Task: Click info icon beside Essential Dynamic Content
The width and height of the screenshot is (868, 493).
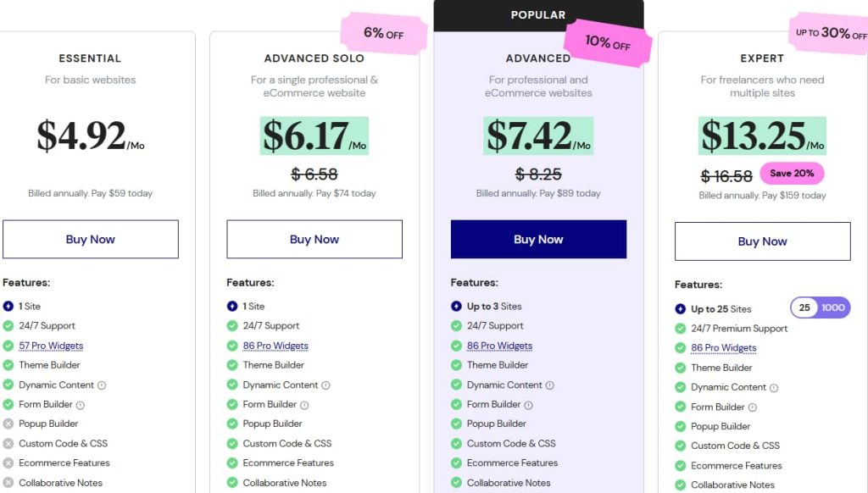Action: (102, 385)
